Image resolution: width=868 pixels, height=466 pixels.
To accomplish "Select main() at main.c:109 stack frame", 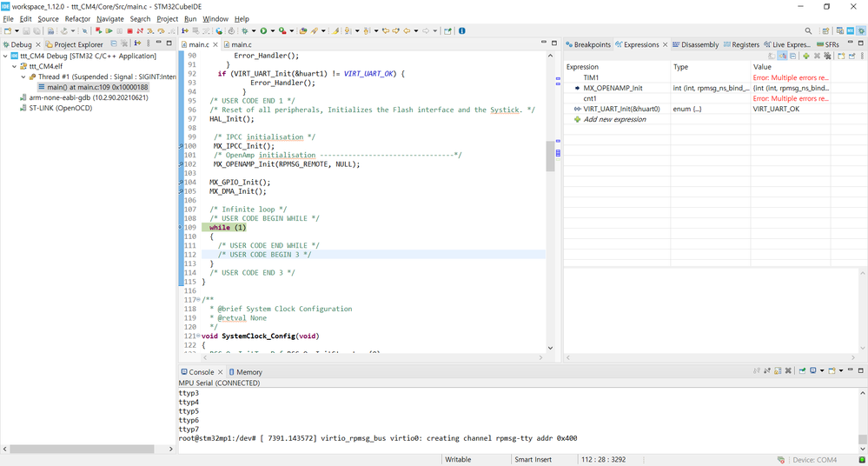I will (97, 87).
